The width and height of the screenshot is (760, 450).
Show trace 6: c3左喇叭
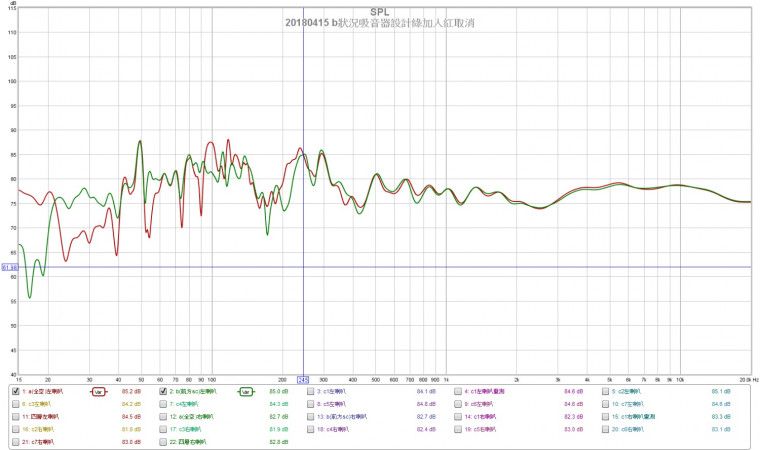pyautogui.click(x=16, y=404)
